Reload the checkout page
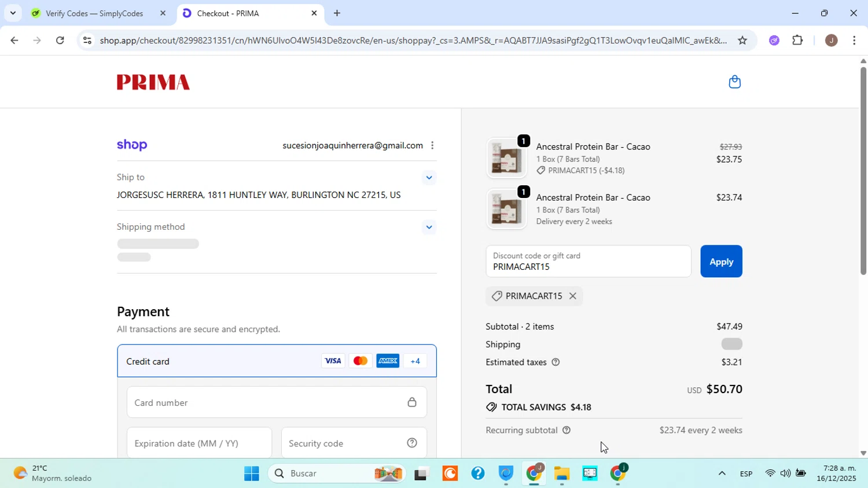868x488 pixels. tap(60, 41)
